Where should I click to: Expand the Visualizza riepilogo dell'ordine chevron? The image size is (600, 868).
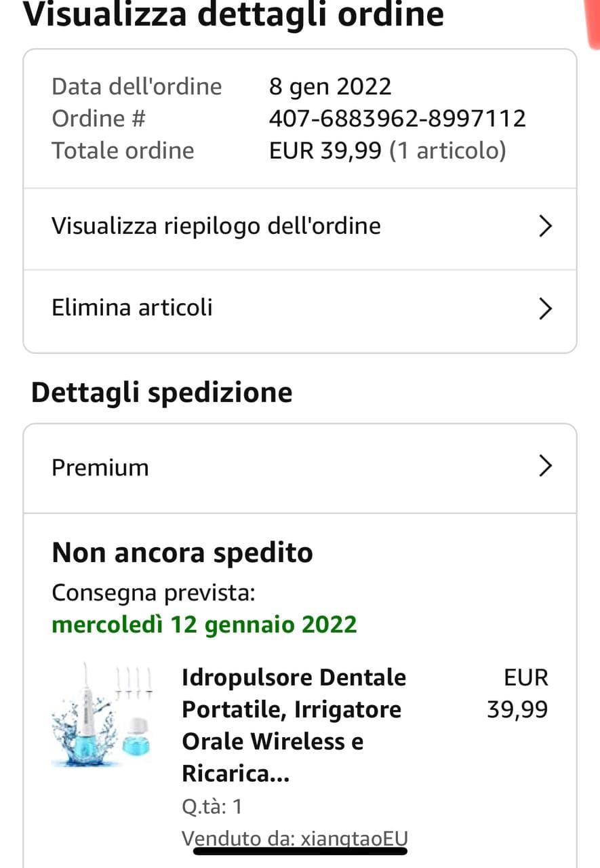point(545,226)
